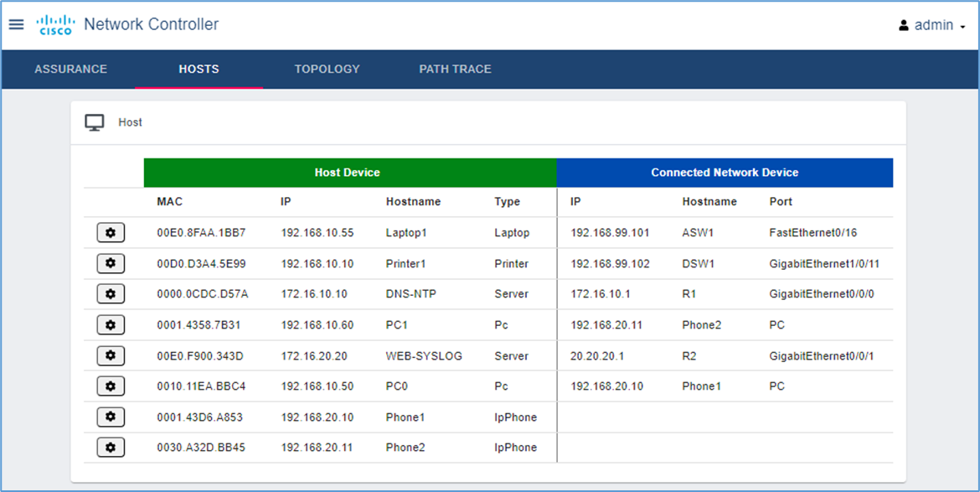Image resolution: width=980 pixels, height=492 pixels.
Task: Select the Assurance tab
Action: point(70,69)
